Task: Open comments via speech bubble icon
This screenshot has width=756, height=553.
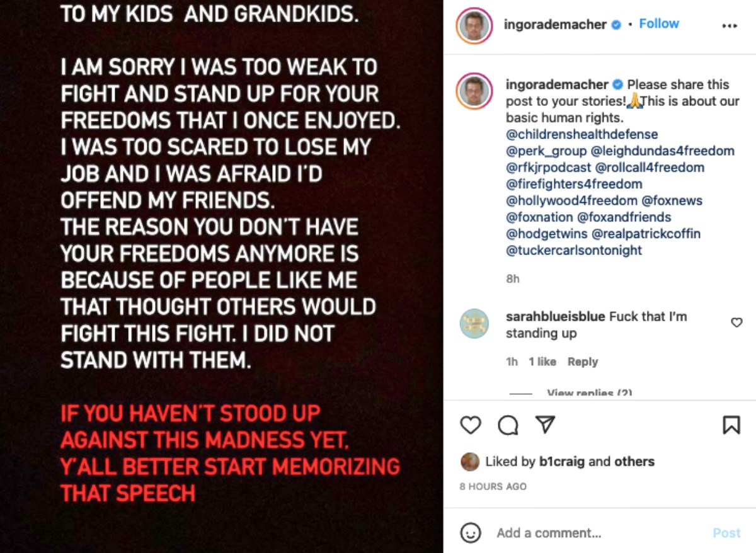Action: [508, 426]
